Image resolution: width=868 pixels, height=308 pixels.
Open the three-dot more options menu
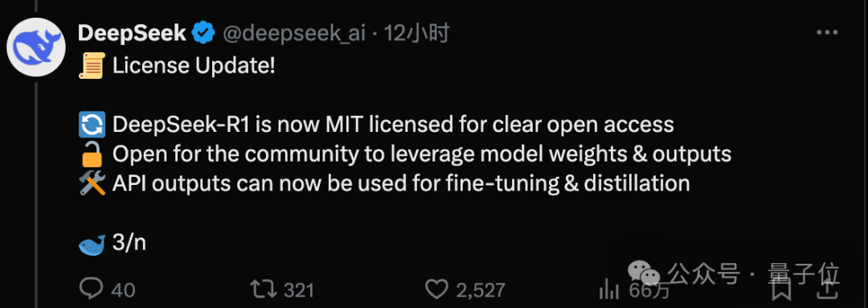(827, 33)
